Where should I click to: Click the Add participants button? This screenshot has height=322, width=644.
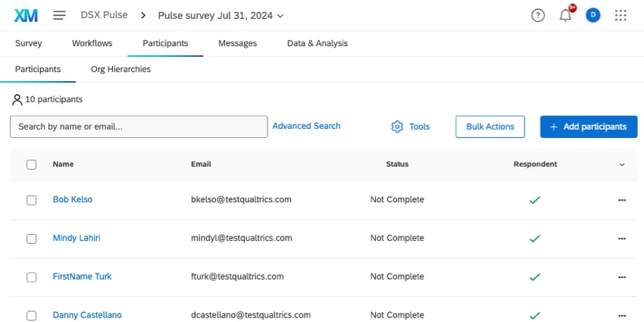(x=589, y=127)
